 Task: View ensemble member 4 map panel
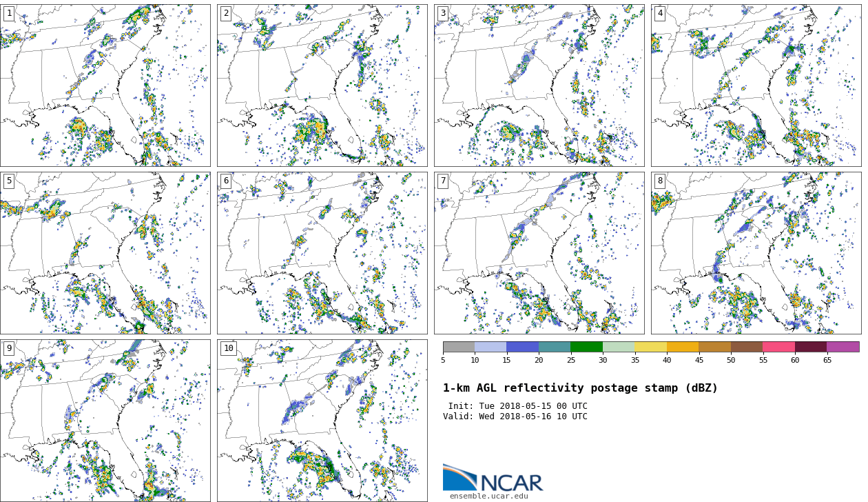tap(756, 86)
